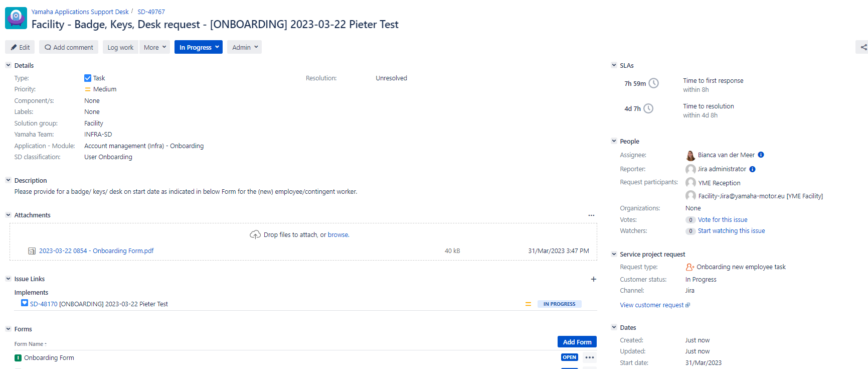Click the User Onboarding classification value
Image resolution: width=868 pixels, height=369 pixels.
click(108, 157)
